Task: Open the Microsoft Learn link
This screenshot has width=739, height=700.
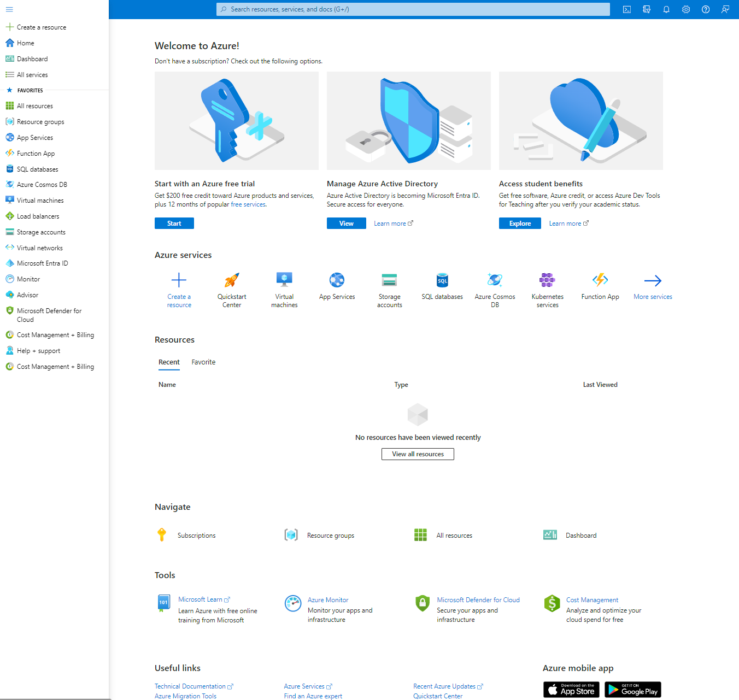Action: coord(204,599)
